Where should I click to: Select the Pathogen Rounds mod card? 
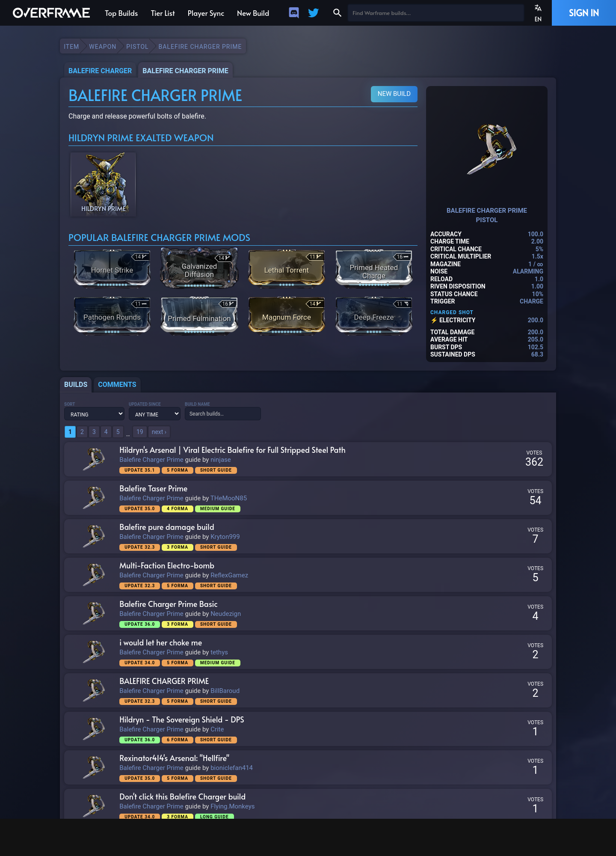pos(112,316)
